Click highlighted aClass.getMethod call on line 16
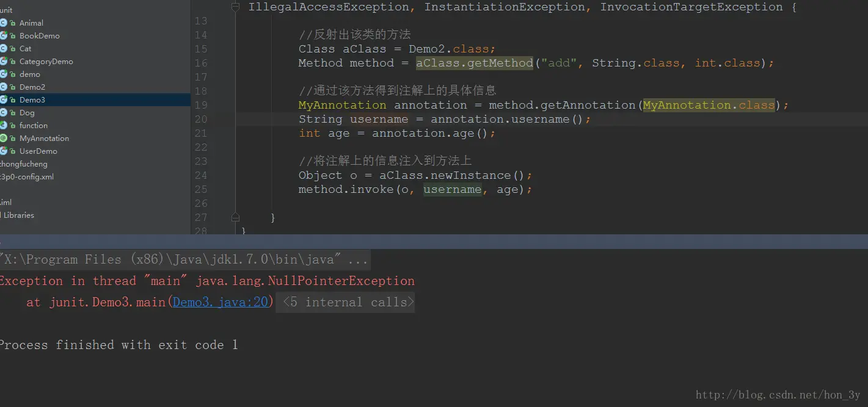The height and width of the screenshot is (407, 868). [475, 63]
